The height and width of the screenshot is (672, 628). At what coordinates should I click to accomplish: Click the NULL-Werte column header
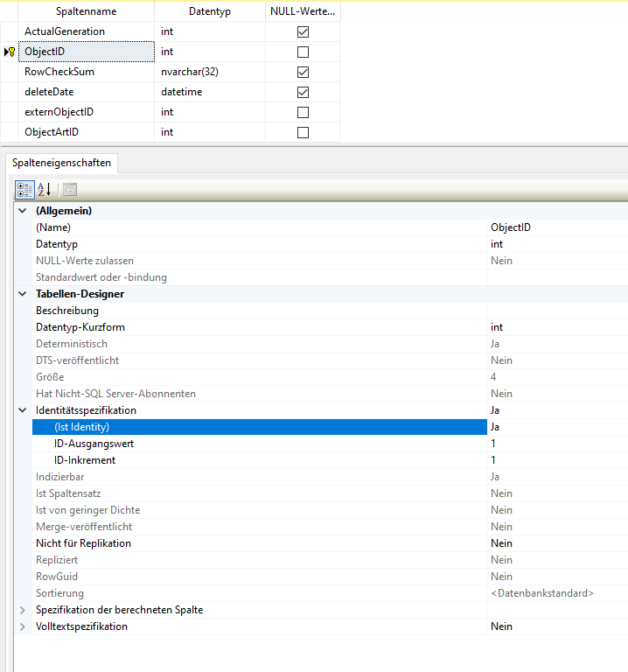[303, 11]
